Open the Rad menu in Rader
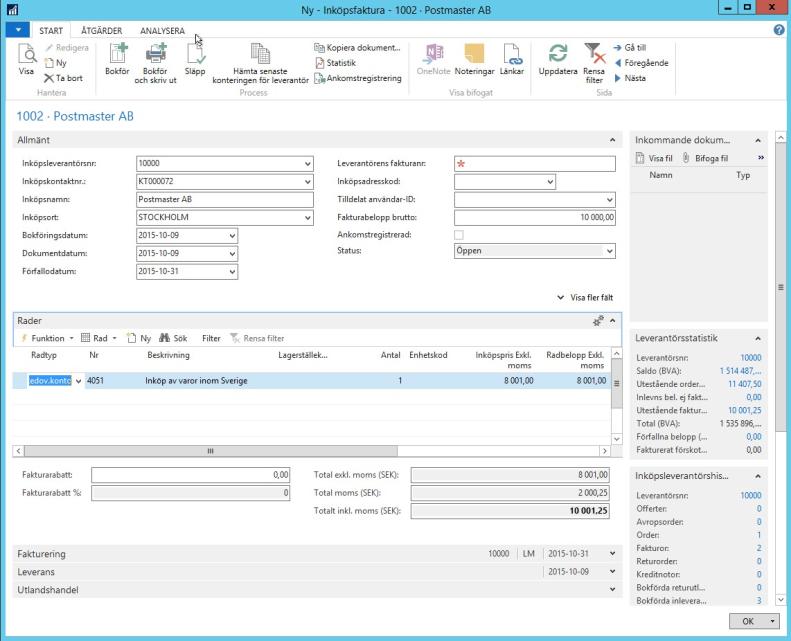791x641 pixels. (x=99, y=338)
